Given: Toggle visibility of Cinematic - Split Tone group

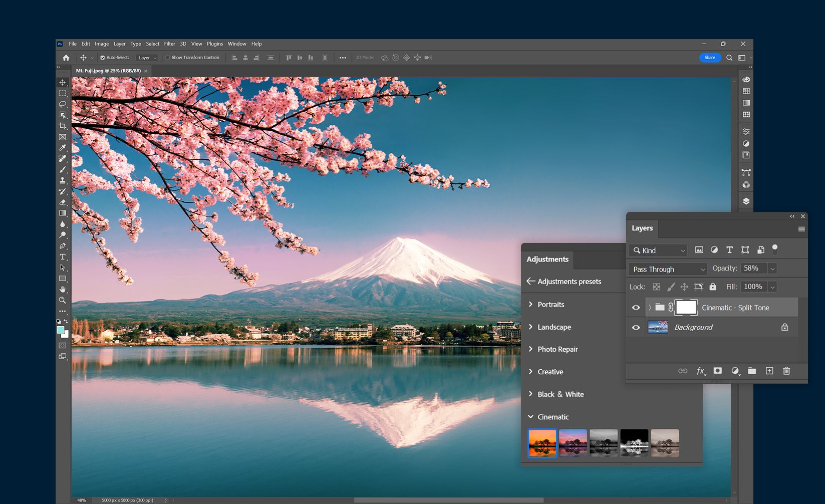Looking at the screenshot, I should click(x=636, y=308).
